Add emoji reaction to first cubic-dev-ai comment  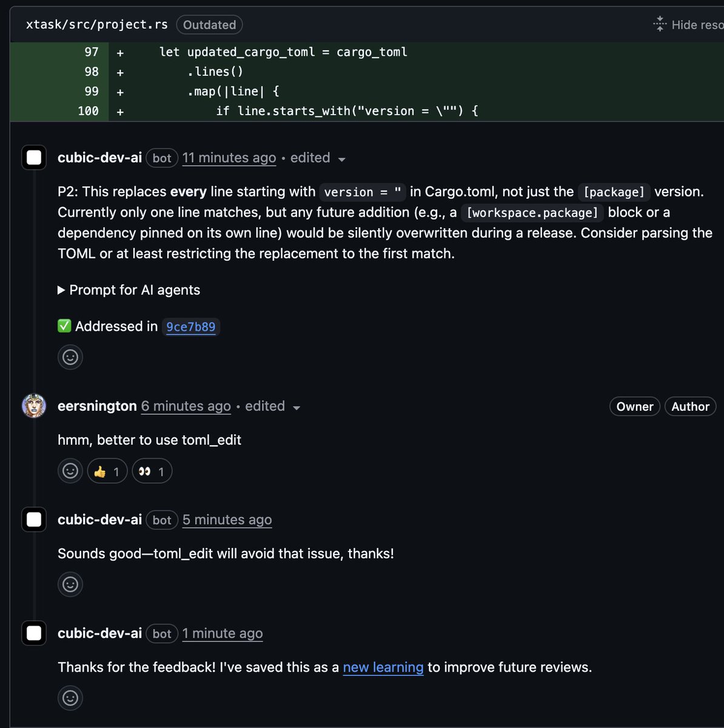tap(70, 357)
